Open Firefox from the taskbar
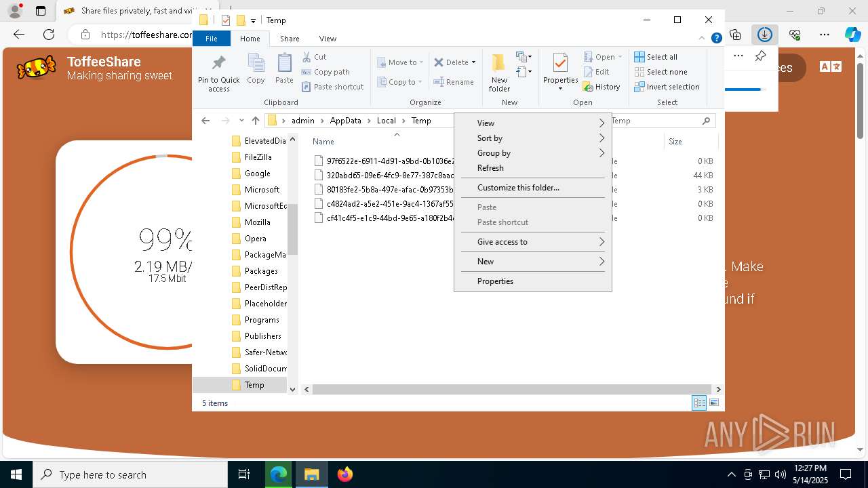 tap(345, 474)
